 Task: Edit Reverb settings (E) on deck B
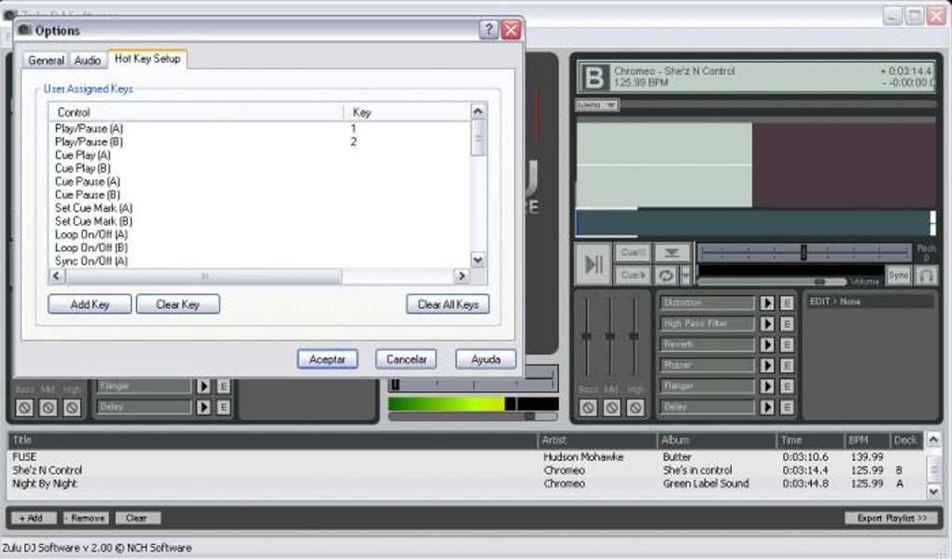tap(787, 344)
